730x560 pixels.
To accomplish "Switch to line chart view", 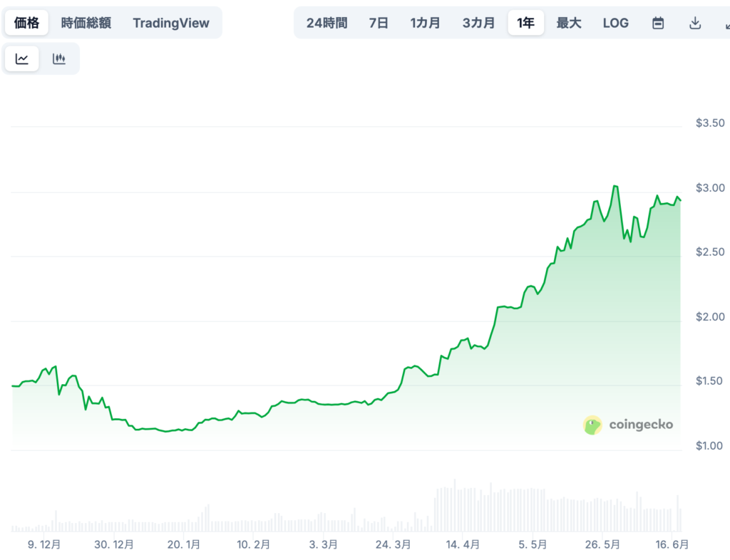I will [x=22, y=58].
